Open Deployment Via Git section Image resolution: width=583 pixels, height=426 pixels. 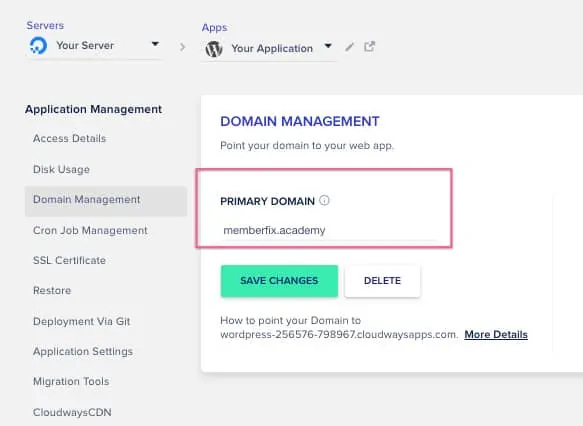81,321
